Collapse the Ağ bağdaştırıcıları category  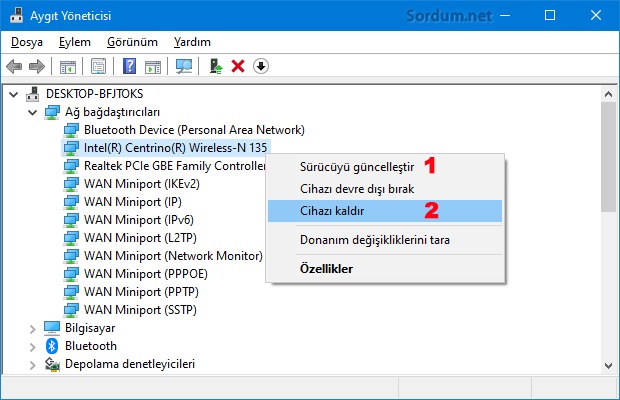pos(32,111)
